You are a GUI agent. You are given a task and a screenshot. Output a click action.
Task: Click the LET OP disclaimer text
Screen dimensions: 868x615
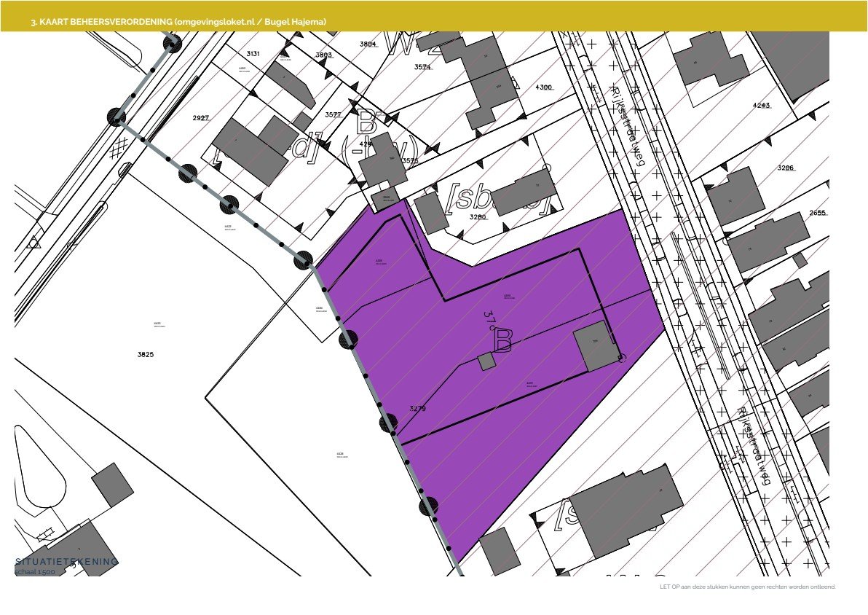[747, 587]
